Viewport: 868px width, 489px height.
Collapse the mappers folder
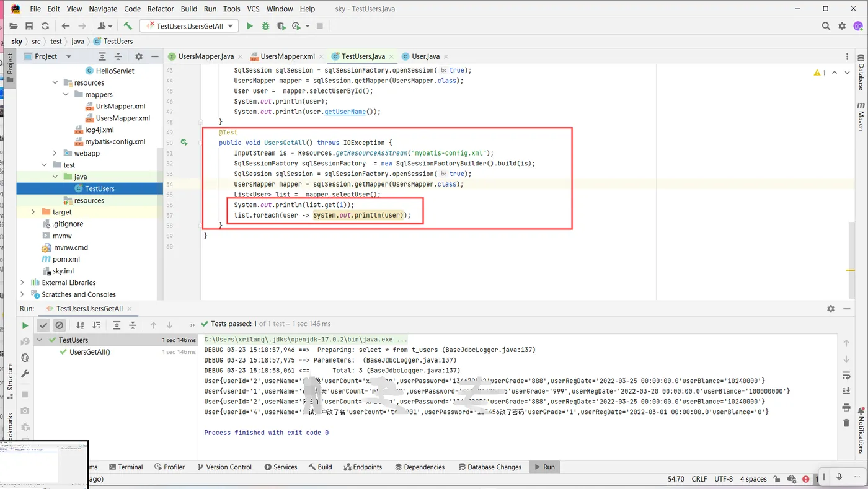[x=66, y=94]
